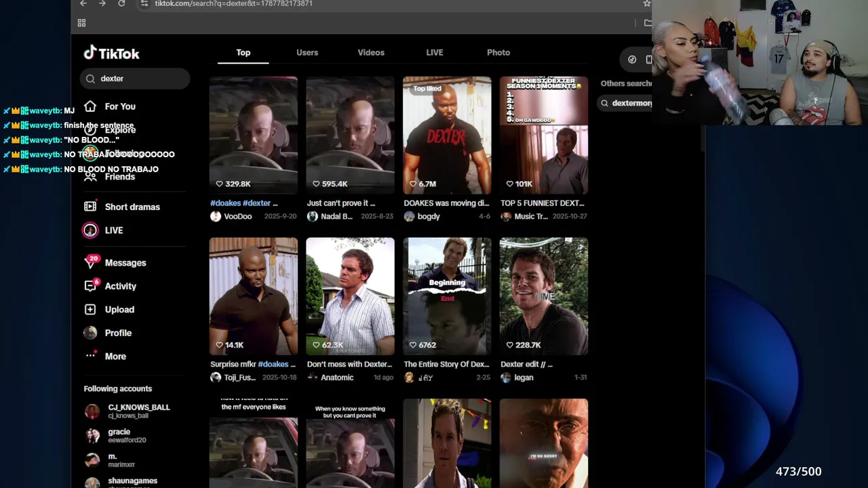Switch to the Photo results tab
The height and width of the screenshot is (488, 868).
tap(498, 52)
